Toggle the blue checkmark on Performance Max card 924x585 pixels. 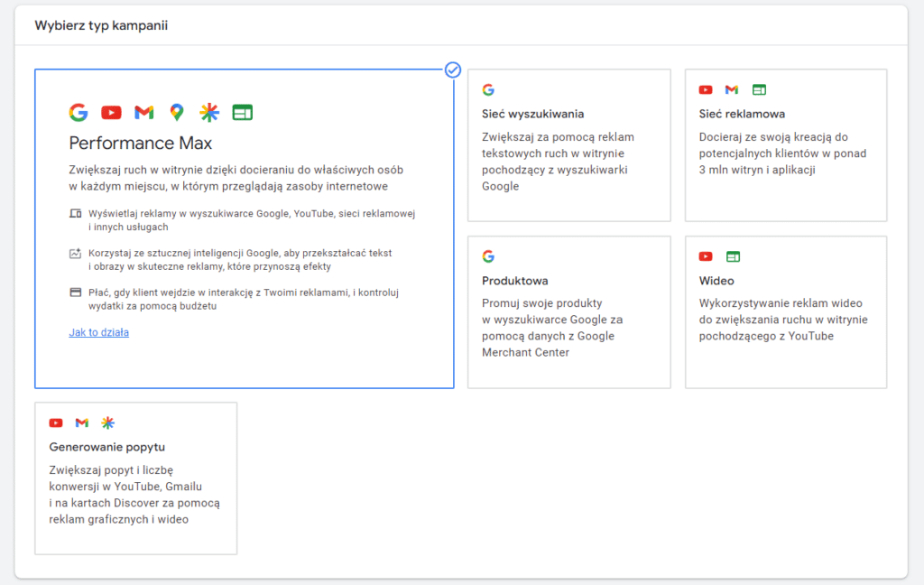click(x=453, y=70)
